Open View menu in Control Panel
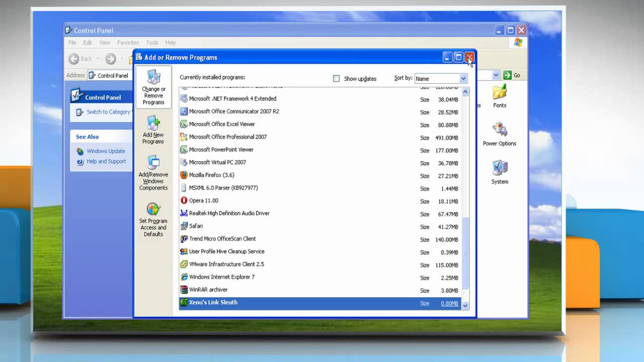This screenshot has height=362, width=644. click(105, 43)
